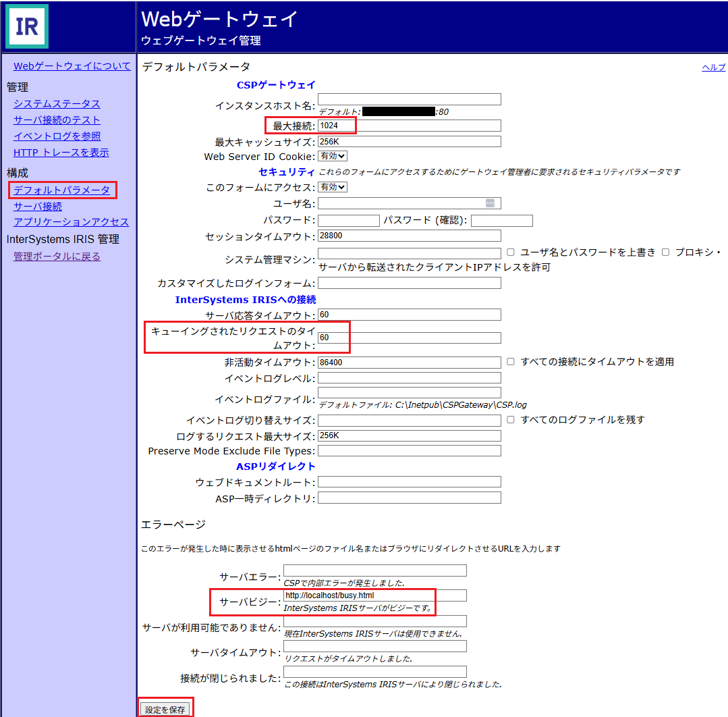Enable すべてのログファイルを残す checkbox
Image resolution: width=728 pixels, height=717 pixels.
511,419
